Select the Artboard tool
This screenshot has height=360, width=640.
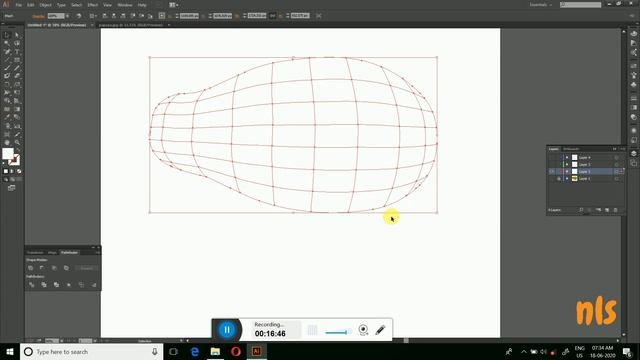[7, 134]
